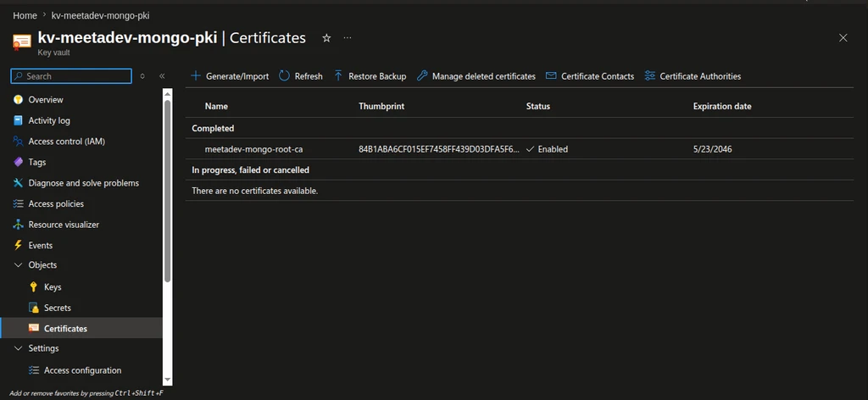Click the Manage deleted certificates label

484,76
